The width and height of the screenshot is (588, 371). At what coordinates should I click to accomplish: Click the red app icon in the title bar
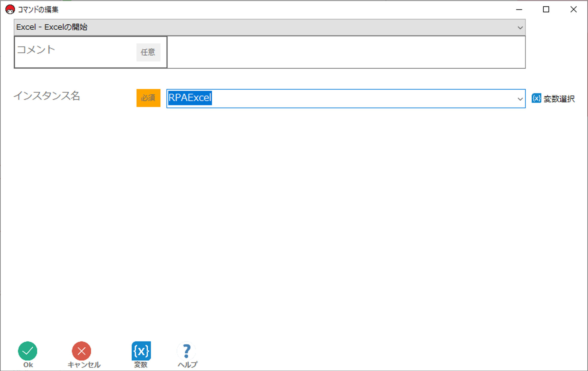pyautogui.click(x=10, y=10)
